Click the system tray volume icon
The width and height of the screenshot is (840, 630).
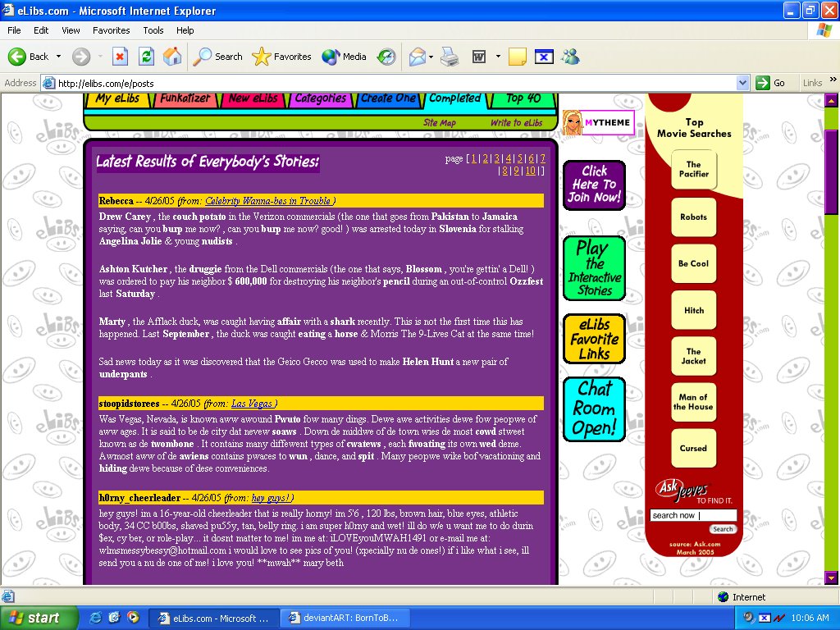[748, 618]
